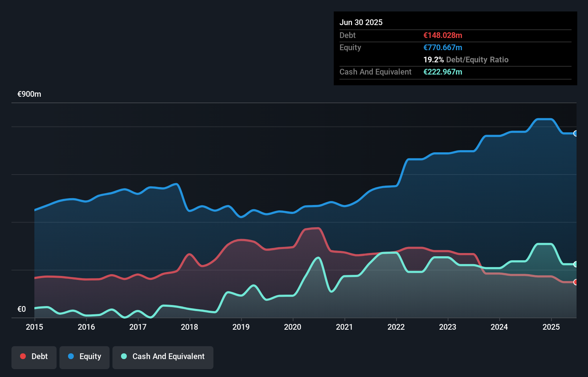
Task: Select the red Debt endpoint marker on chart
Action: pos(576,282)
